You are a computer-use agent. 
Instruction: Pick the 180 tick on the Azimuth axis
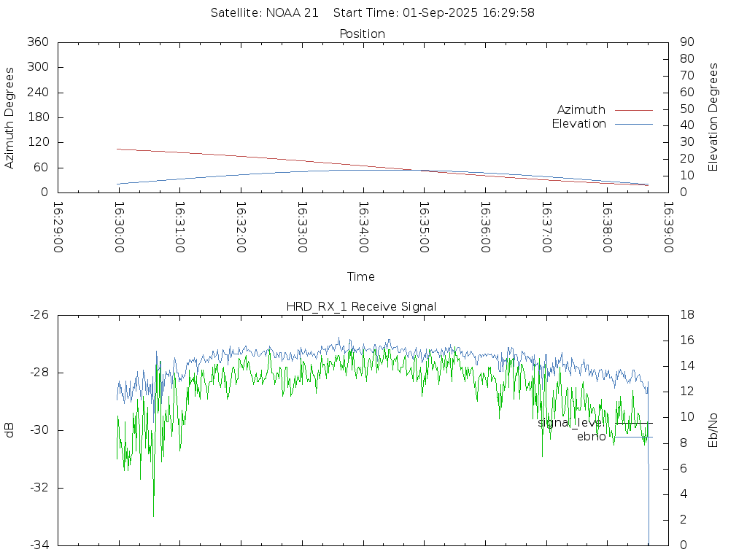38,117
